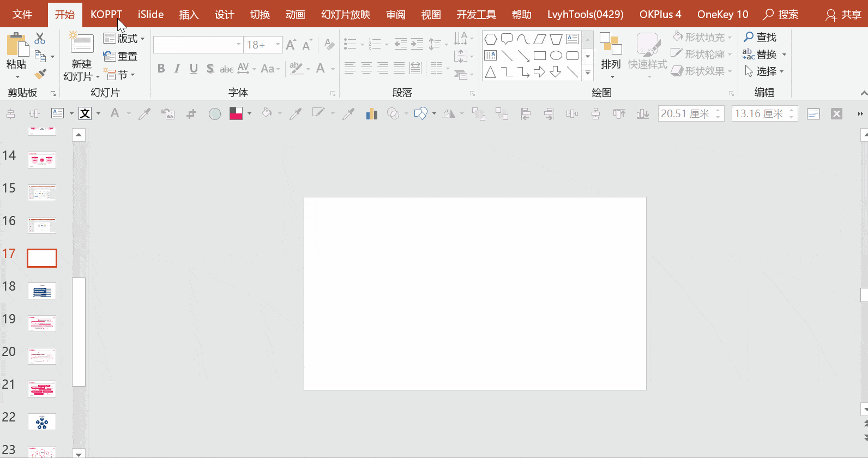Select the Format Painter brush icon
The width and height of the screenshot is (868, 458).
coord(40,74)
